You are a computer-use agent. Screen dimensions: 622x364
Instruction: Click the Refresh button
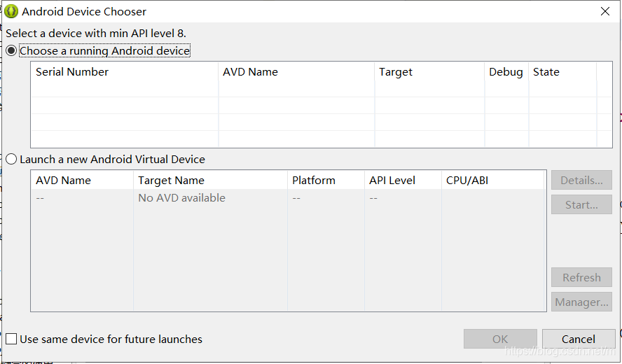[581, 277]
